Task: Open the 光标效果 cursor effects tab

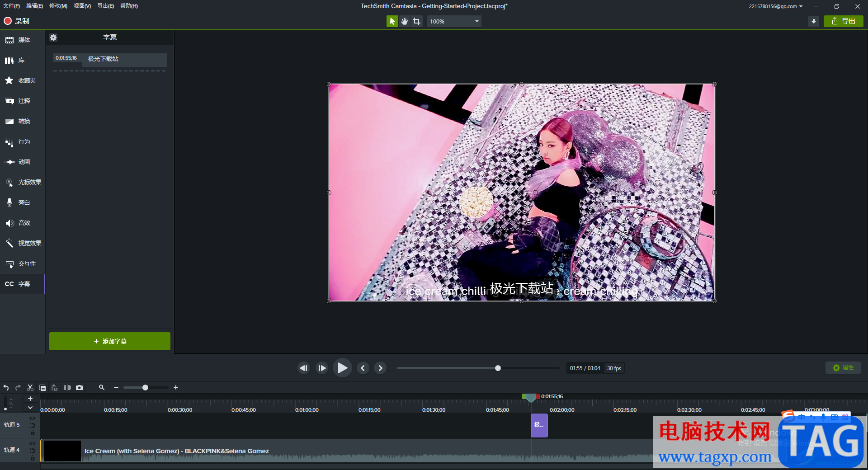Action: 22,183
